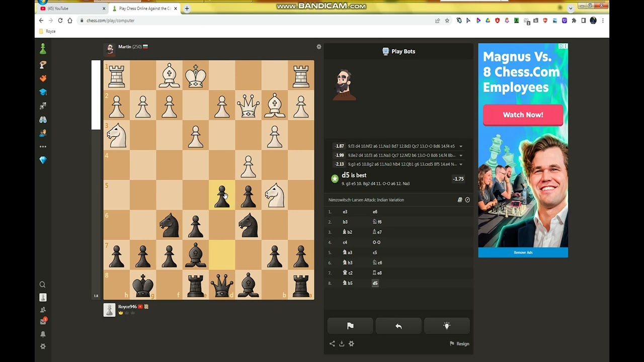Click the Resign button

pos(459,344)
